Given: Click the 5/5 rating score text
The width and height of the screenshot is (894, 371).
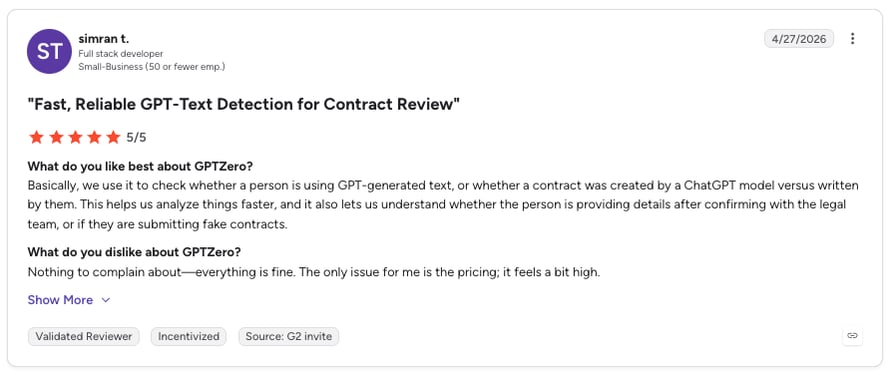Looking at the screenshot, I should click(x=136, y=137).
